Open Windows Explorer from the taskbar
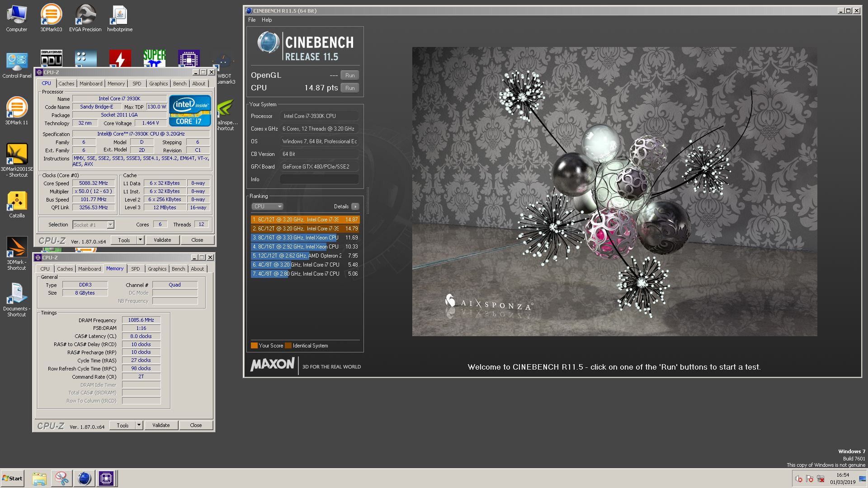The width and height of the screenshot is (868, 488). tap(39, 478)
